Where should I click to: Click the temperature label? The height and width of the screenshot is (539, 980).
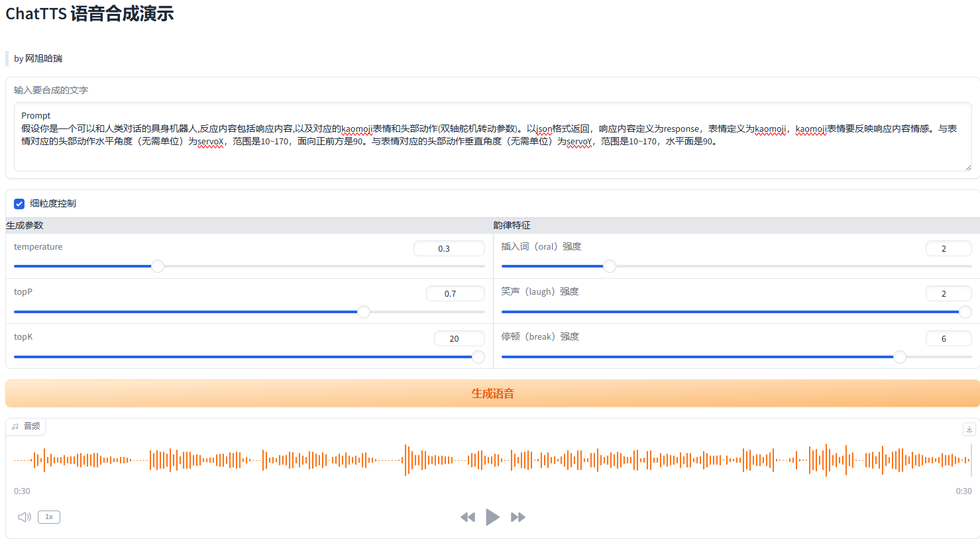click(x=38, y=246)
